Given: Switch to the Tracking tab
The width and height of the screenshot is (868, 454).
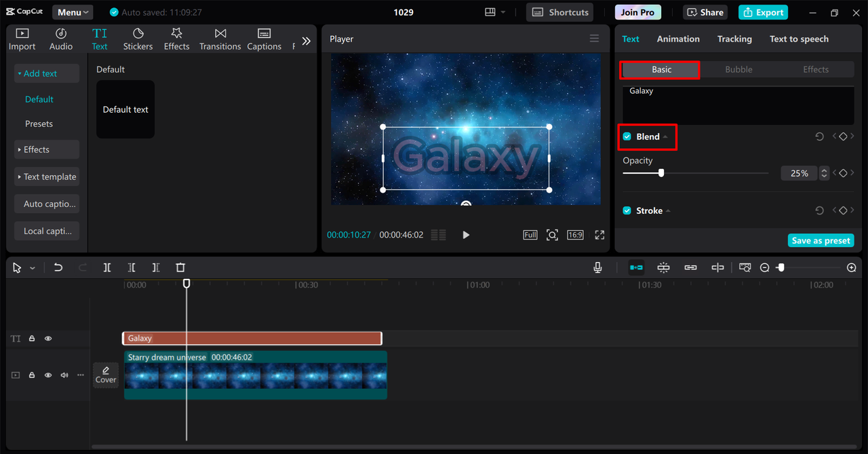Looking at the screenshot, I should pos(734,39).
